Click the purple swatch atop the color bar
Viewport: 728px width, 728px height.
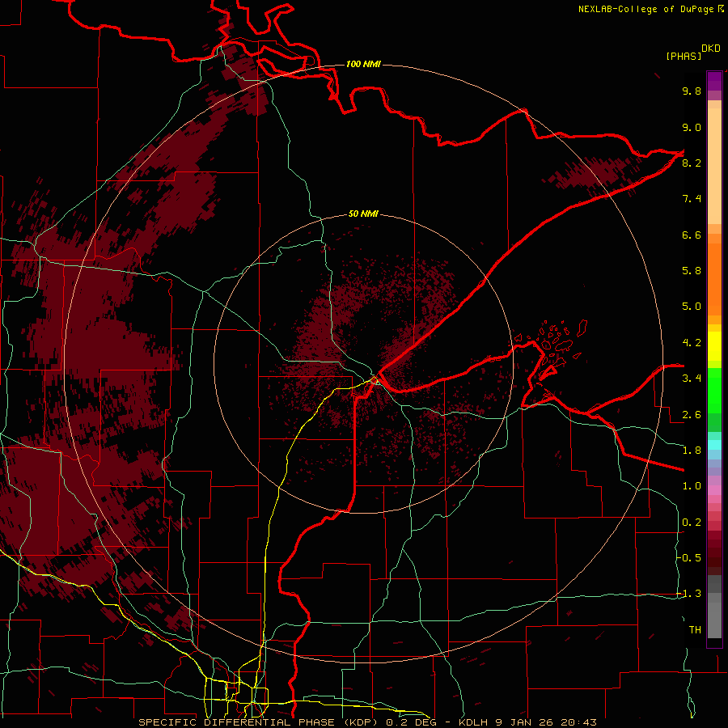coord(714,81)
